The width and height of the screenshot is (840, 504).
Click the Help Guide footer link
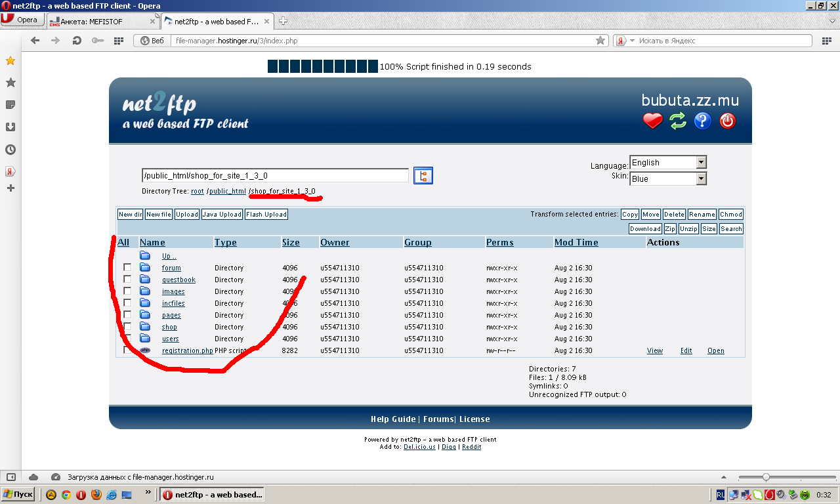(393, 419)
